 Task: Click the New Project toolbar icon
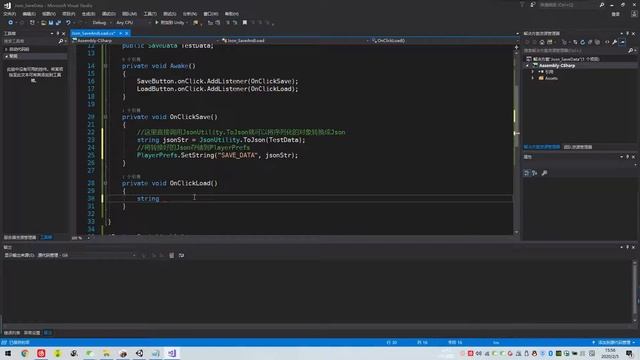(x=33, y=23)
